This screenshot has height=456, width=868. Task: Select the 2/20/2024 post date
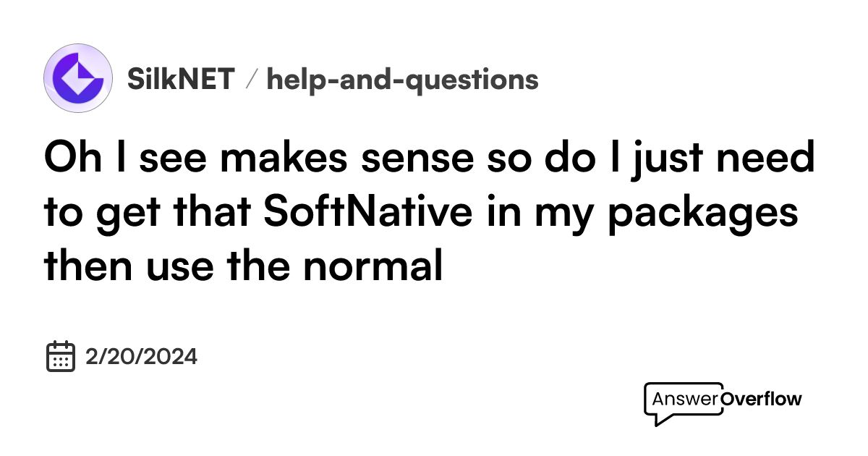(141, 357)
